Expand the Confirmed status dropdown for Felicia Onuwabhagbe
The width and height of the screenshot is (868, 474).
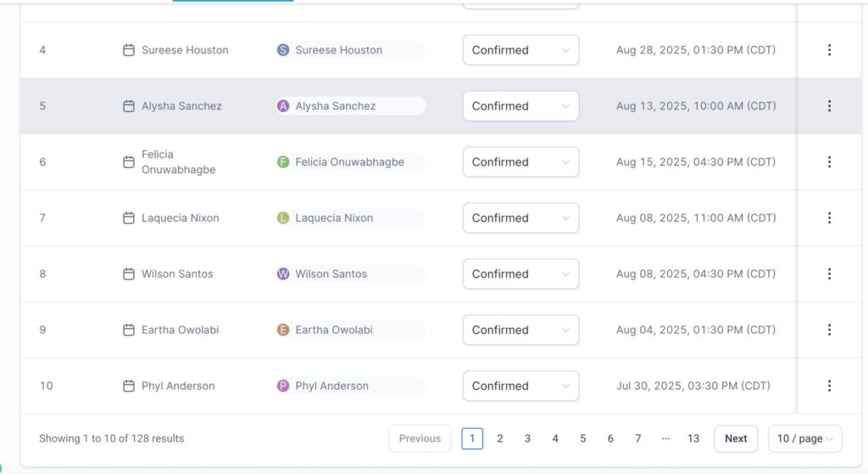520,162
